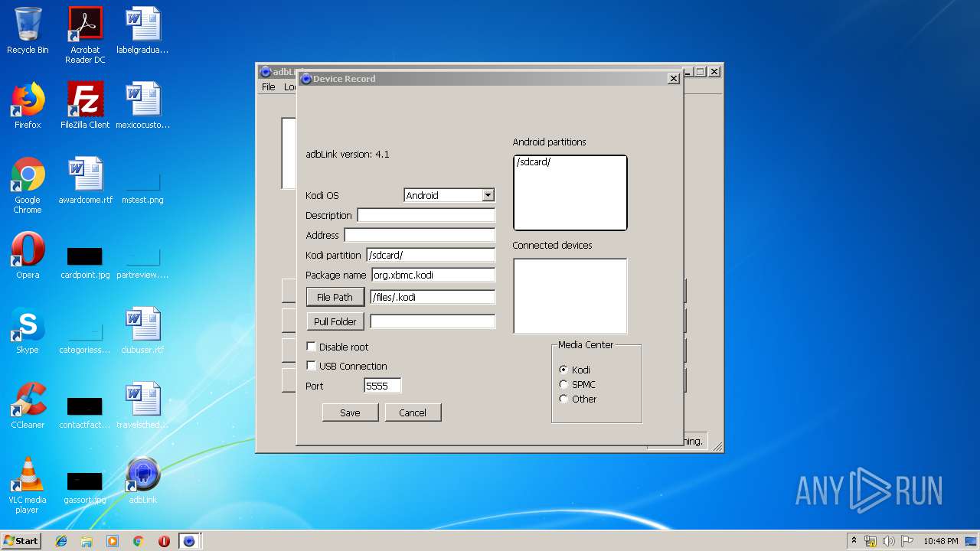The height and width of the screenshot is (551, 980).
Task: Click the Address text field
Action: tap(420, 235)
